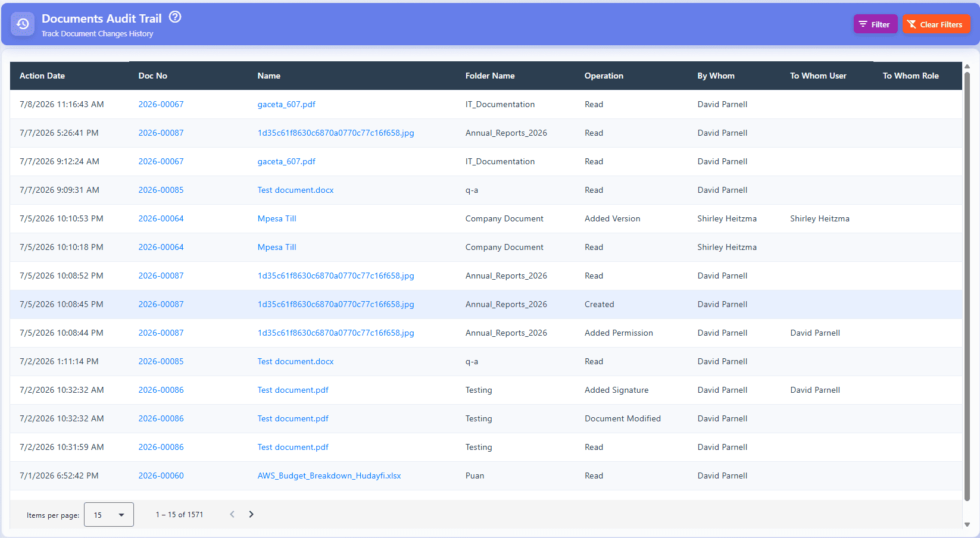This screenshot has height=538, width=980.
Task: Open doc 2026-00067 from 7/8/2026 row
Action: click(161, 104)
